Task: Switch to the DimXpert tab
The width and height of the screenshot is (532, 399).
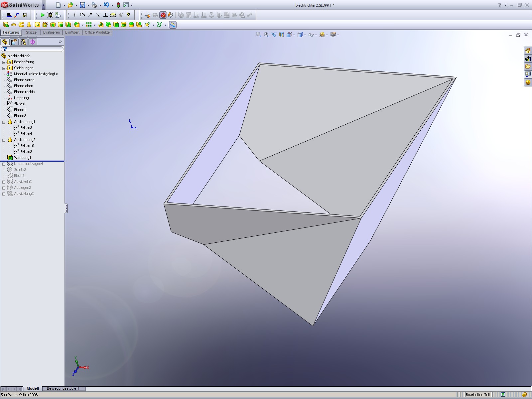Action: [x=72, y=32]
